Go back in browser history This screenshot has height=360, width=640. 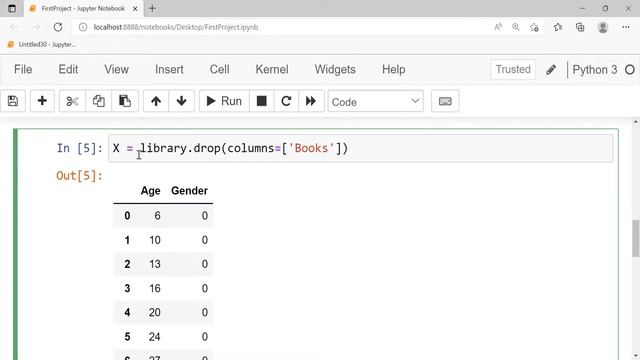pos(13,27)
